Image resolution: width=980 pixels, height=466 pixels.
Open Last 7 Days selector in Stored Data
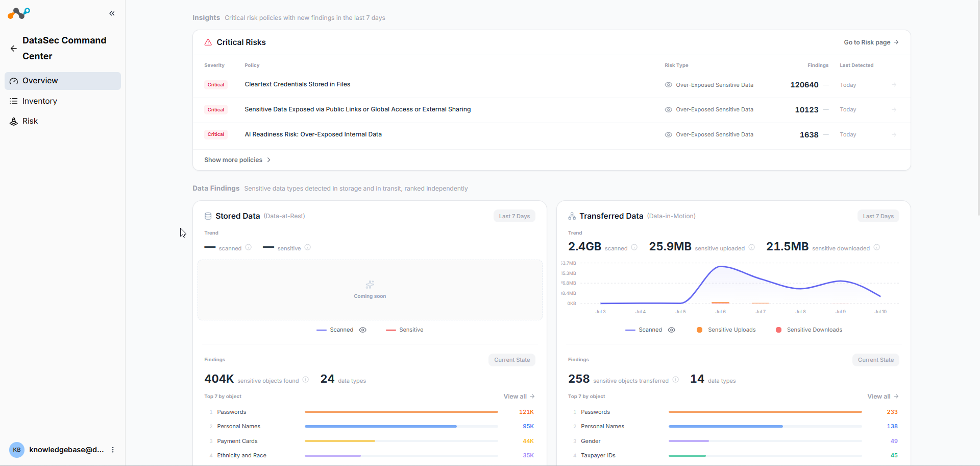pyautogui.click(x=514, y=216)
